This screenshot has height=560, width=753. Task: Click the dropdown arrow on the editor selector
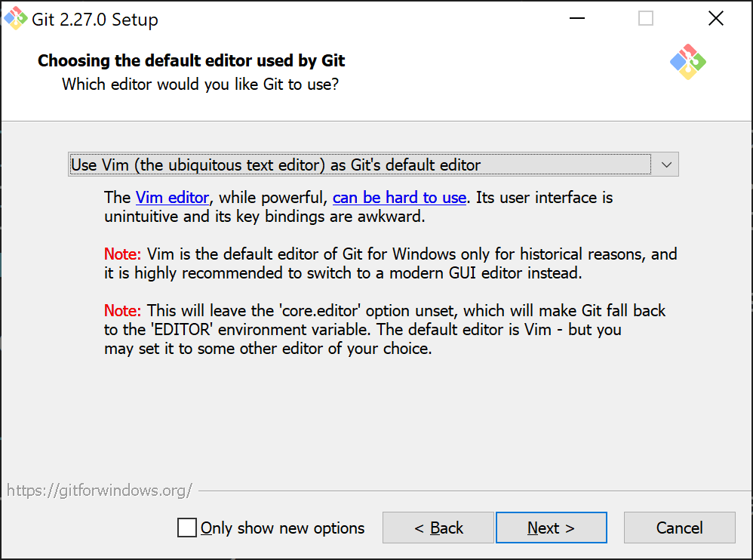[665, 164]
